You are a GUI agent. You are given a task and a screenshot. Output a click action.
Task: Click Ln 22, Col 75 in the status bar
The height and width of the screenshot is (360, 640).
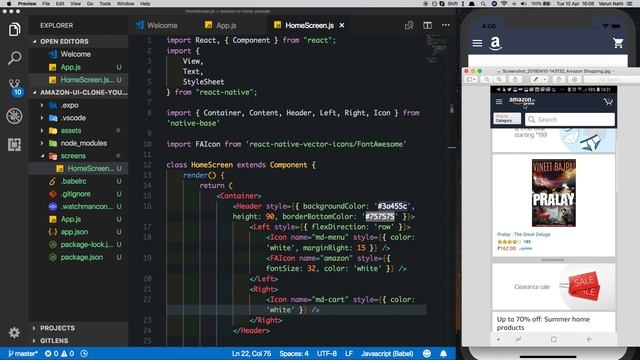(x=251, y=353)
